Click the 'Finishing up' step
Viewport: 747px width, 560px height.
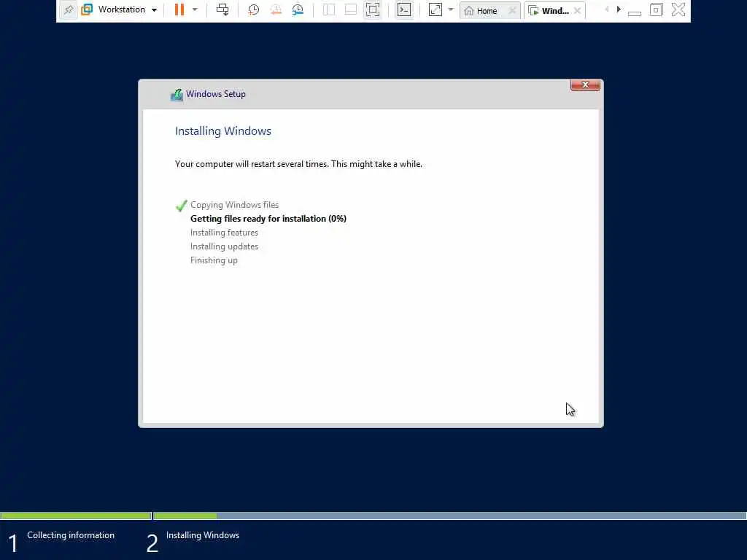point(214,260)
